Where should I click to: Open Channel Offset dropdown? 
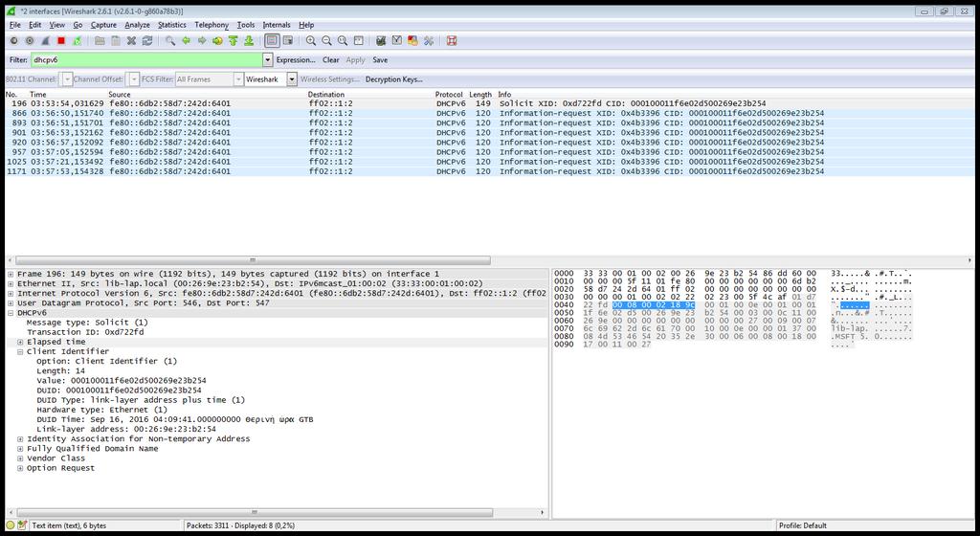point(134,79)
